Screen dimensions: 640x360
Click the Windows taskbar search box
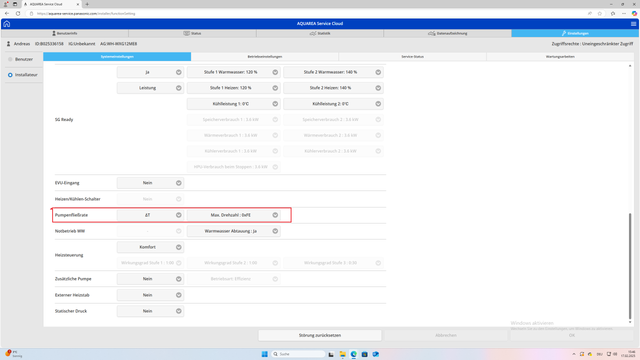click(x=298, y=354)
